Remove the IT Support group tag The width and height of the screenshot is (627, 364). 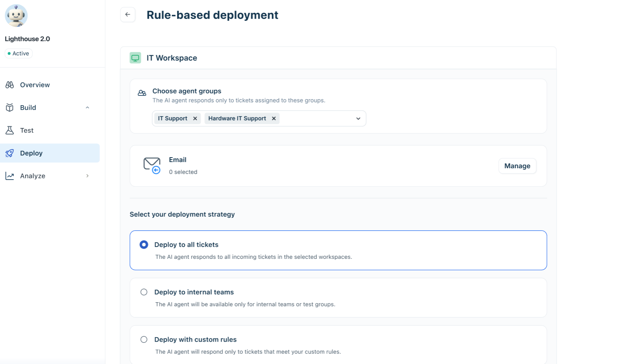(x=195, y=118)
